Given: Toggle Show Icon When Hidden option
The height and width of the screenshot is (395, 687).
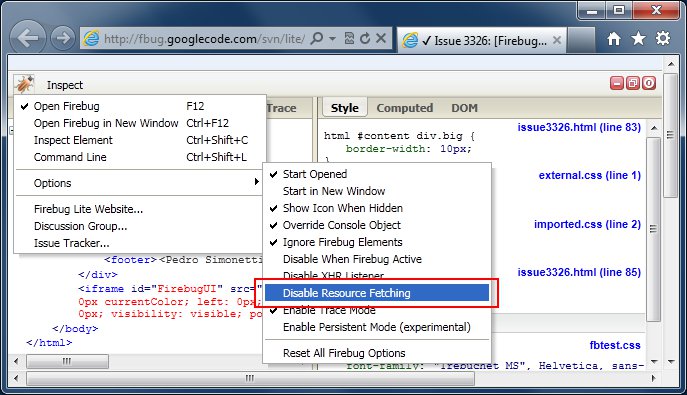Looking at the screenshot, I should [377, 208].
